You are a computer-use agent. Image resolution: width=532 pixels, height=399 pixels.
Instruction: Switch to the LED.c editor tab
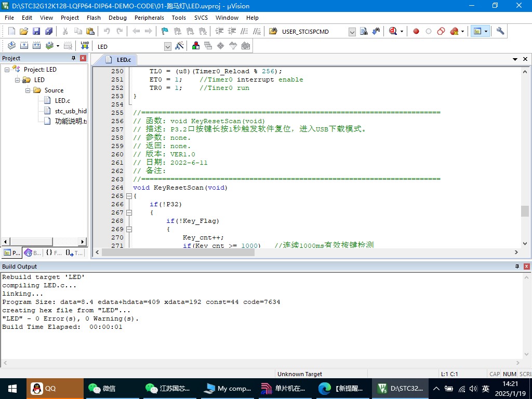(119, 60)
